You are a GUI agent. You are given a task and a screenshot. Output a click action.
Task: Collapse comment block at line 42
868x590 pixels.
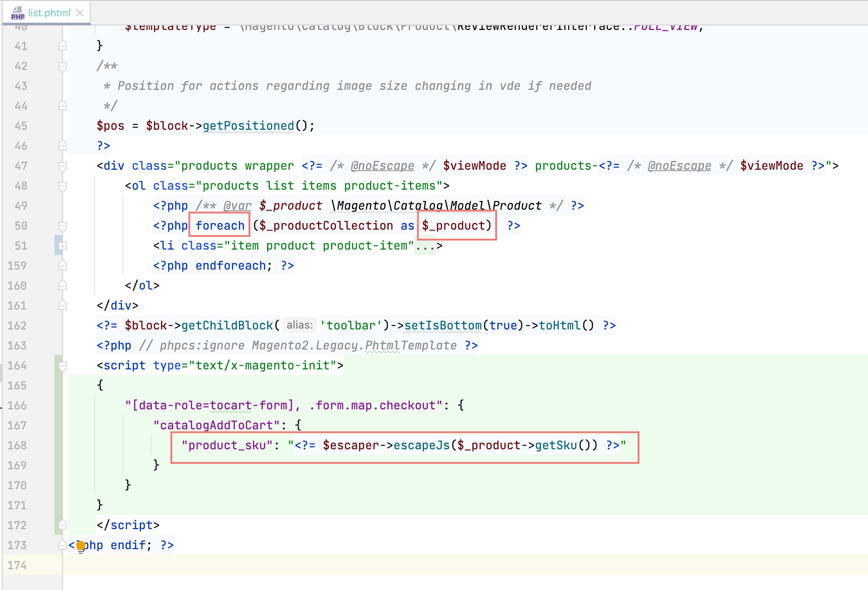click(63, 66)
